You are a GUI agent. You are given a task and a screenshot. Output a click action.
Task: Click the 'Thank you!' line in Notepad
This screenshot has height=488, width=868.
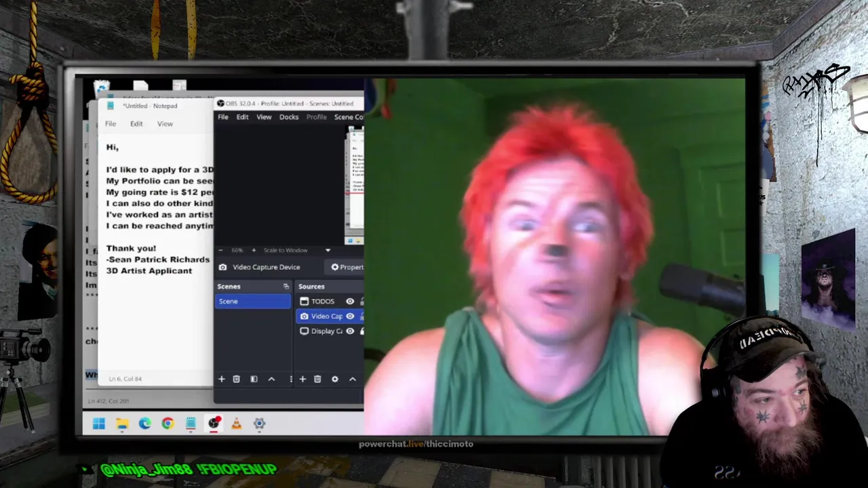tap(131, 248)
